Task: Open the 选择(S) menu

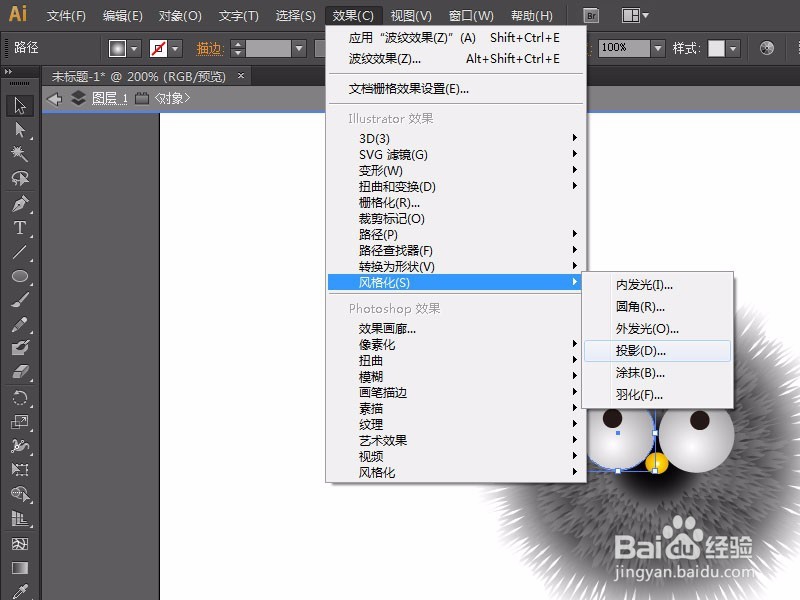Action: coord(295,16)
